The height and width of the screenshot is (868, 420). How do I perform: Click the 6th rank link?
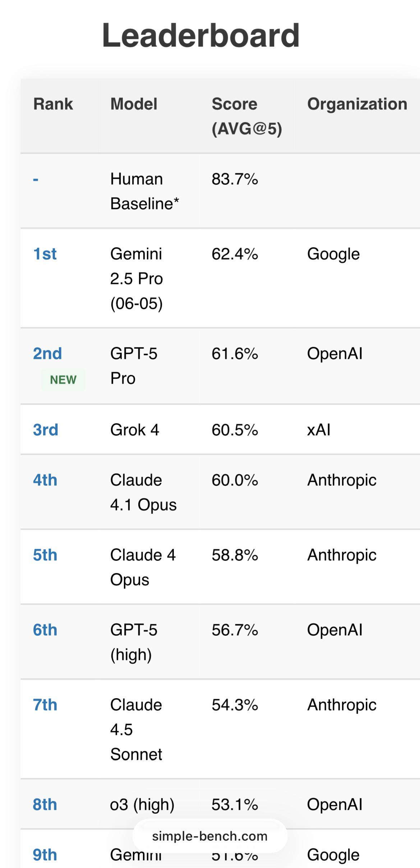(45, 630)
